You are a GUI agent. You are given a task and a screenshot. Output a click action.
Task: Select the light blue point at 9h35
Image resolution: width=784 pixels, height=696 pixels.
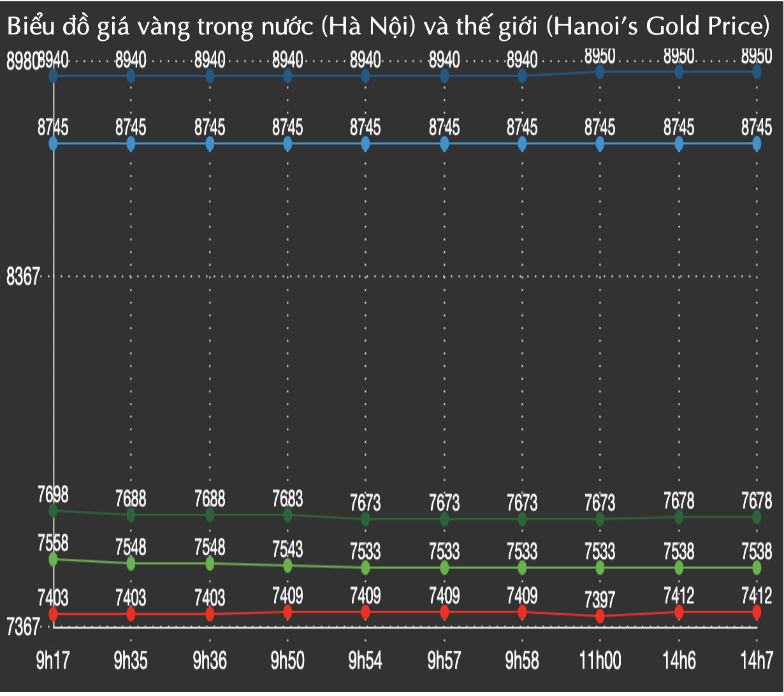click(x=131, y=143)
